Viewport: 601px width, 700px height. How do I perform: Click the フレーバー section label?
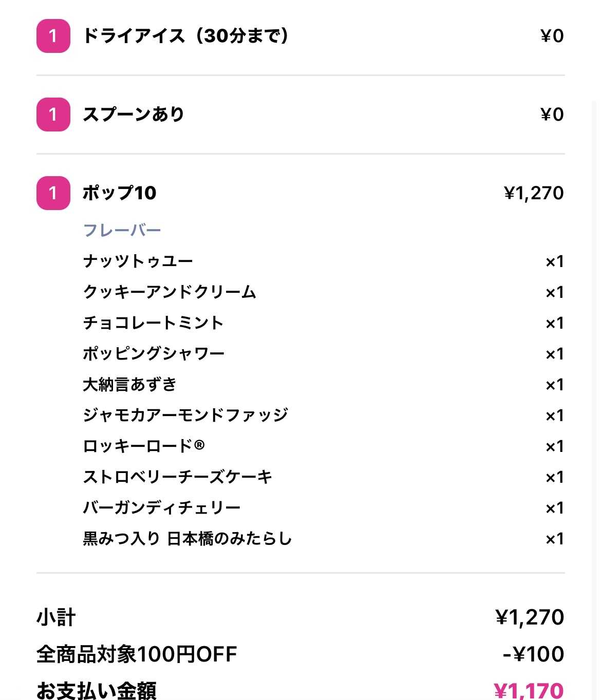[122, 230]
